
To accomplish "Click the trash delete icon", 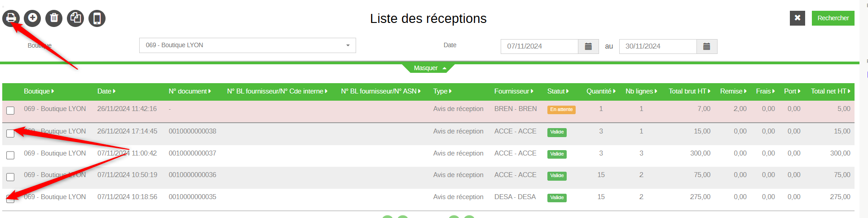I will pyautogui.click(x=54, y=18).
